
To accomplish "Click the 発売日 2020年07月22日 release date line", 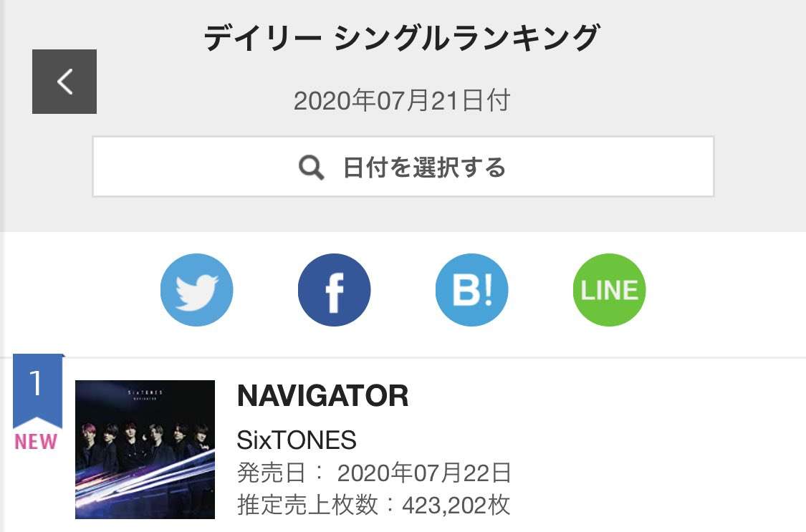I will (x=374, y=473).
